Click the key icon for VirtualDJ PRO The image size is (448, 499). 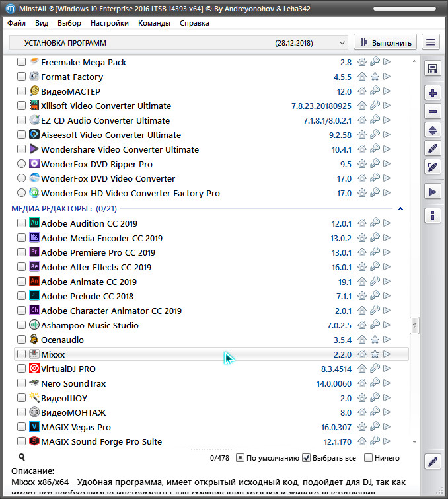point(375,369)
